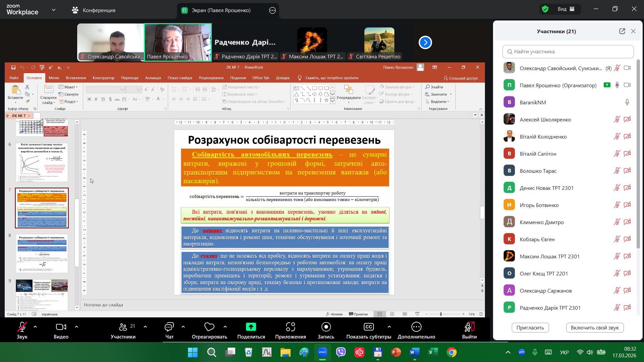Click the Leave meeting icon
Screen dimensions: 644x362
click(x=469, y=327)
